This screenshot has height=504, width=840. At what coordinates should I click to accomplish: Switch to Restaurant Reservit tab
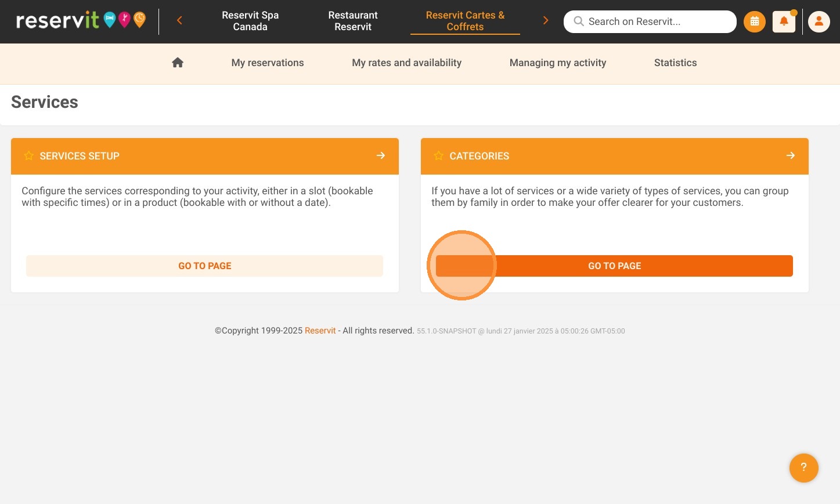[353, 21]
